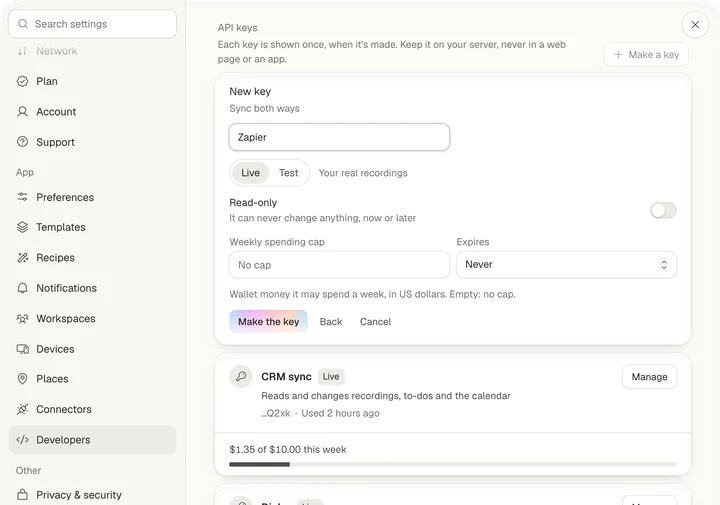This screenshot has height=505, width=720.
Task: Open the Expires dropdown set to Never
Action: click(566, 265)
